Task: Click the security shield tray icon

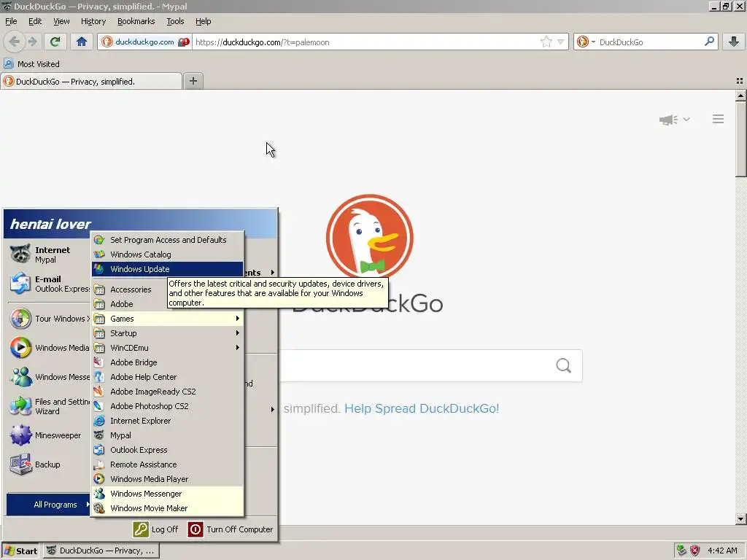Action: coord(695,551)
